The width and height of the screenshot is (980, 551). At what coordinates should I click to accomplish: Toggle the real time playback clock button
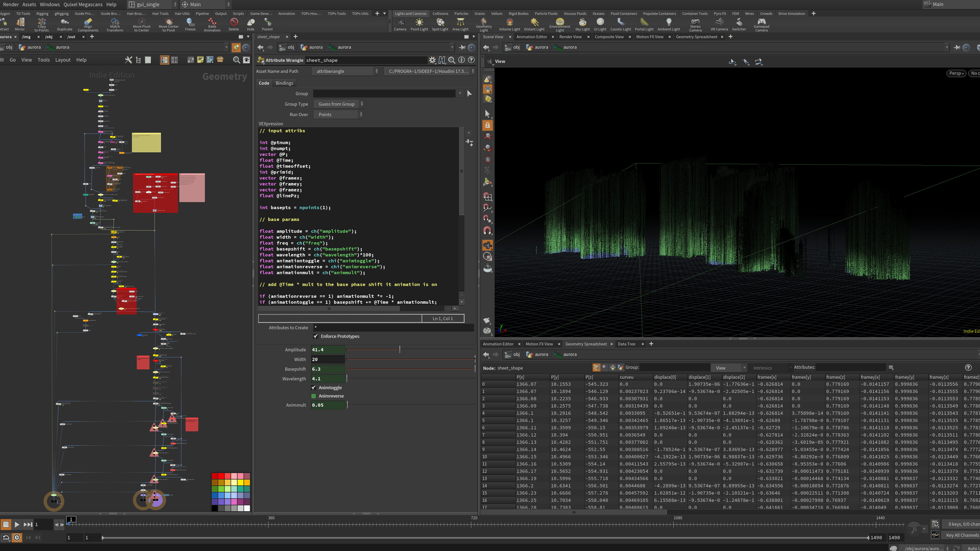(17, 537)
